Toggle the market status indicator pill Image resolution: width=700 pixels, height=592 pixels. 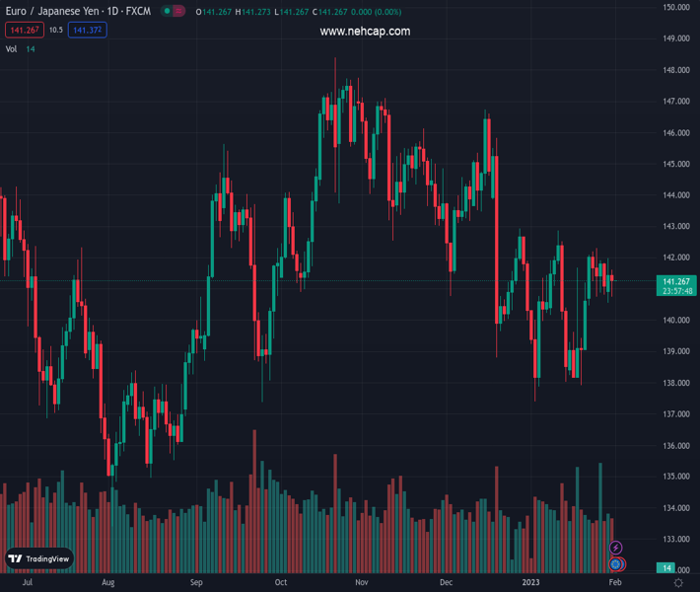tap(173, 12)
